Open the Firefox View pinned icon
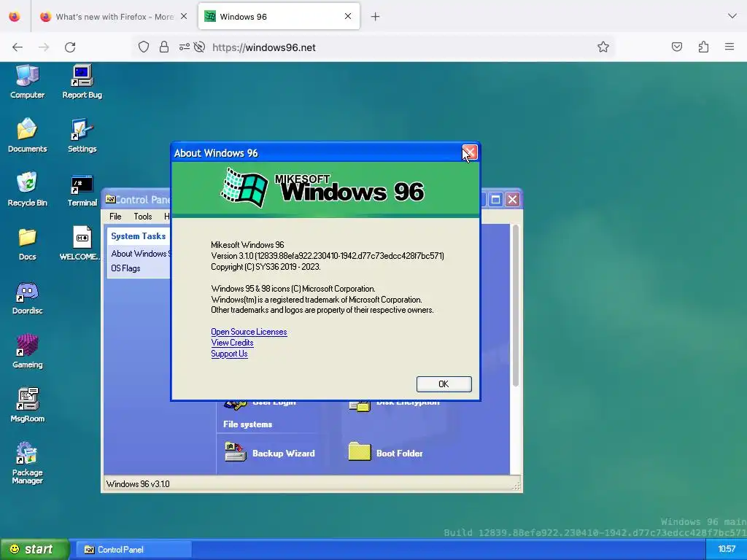This screenshot has height=560, width=747. point(15,16)
